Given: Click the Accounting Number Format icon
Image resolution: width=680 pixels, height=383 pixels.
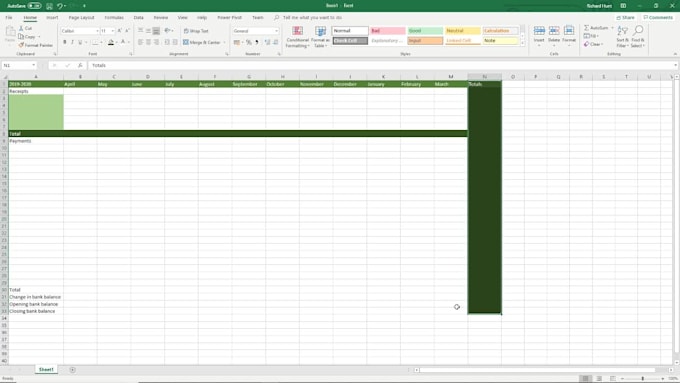Looking at the screenshot, I should [236, 42].
